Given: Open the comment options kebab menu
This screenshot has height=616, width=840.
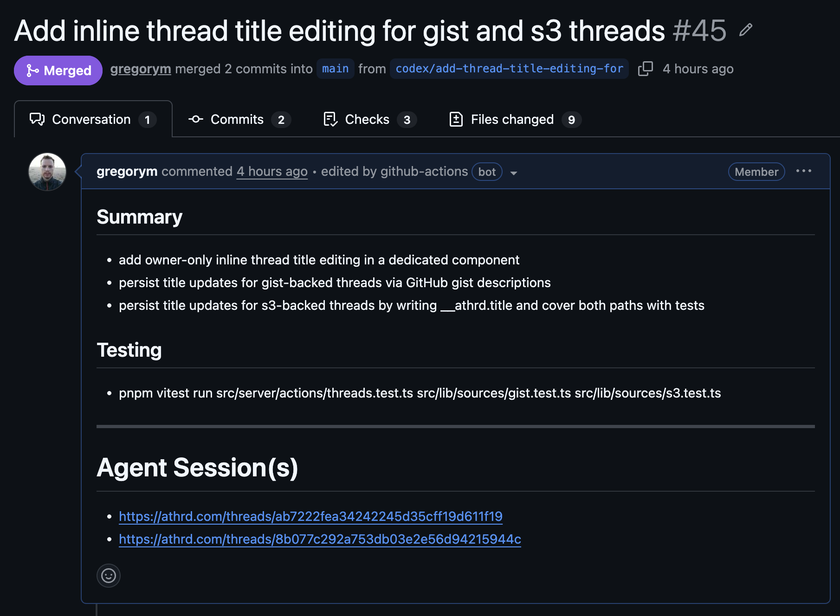Looking at the screenshot, I should pyautogui.click(x=804, y=171).
